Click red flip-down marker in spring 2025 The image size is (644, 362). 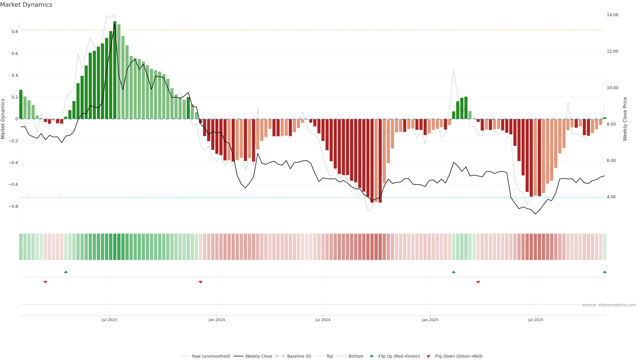pyautogui.click(x=478, y=282)
